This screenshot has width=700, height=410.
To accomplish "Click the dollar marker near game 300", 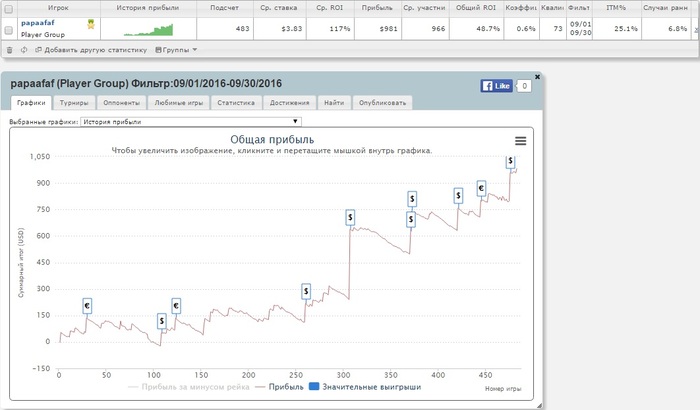I will 350,218.
